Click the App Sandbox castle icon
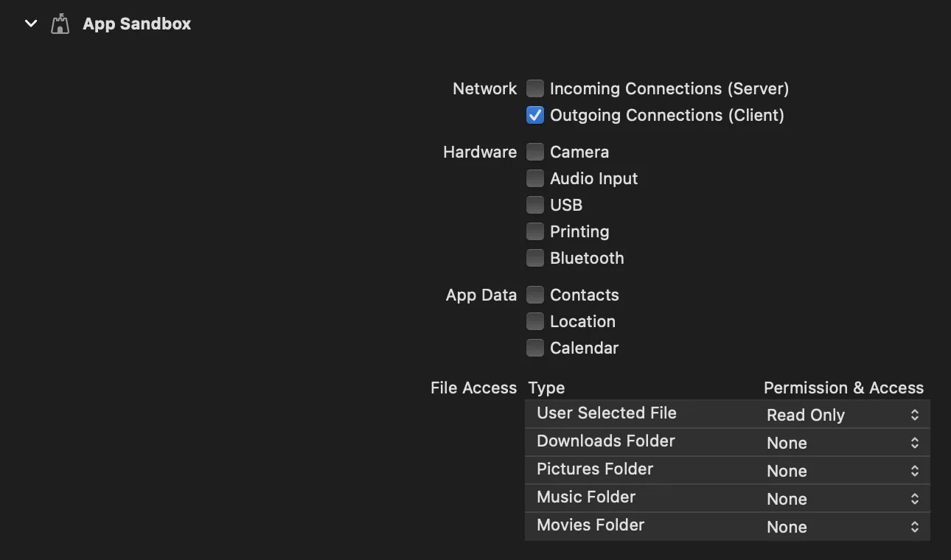This screenshot has height=560, width=951. (60, 24)
